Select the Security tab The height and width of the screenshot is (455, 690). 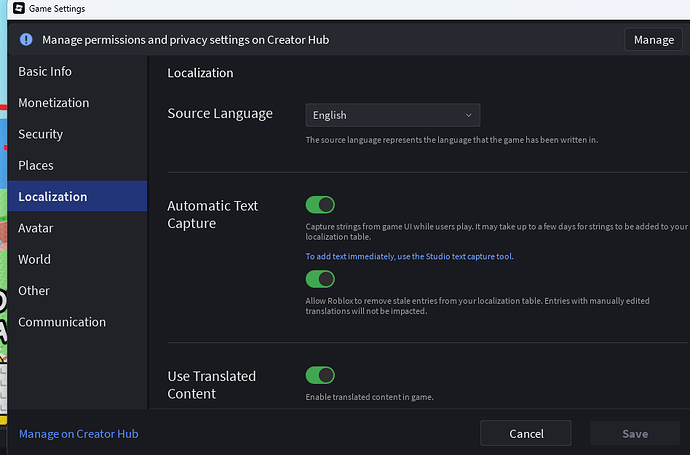click(x=41, y=134)
